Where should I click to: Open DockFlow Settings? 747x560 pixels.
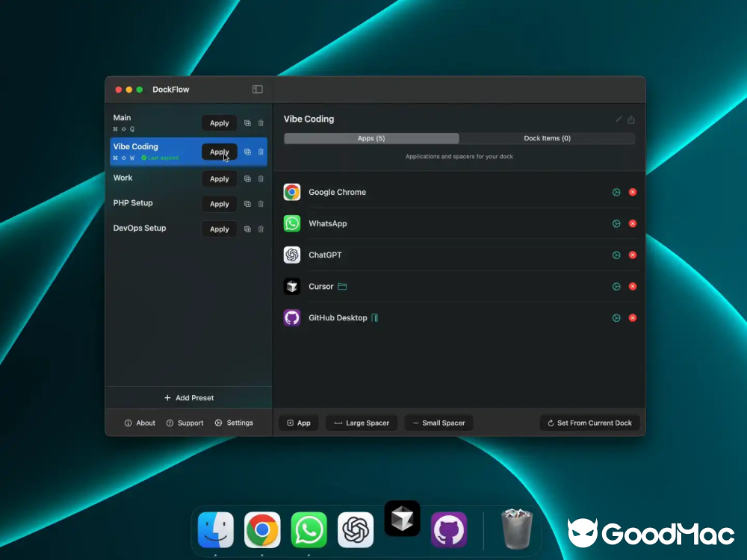234,423
